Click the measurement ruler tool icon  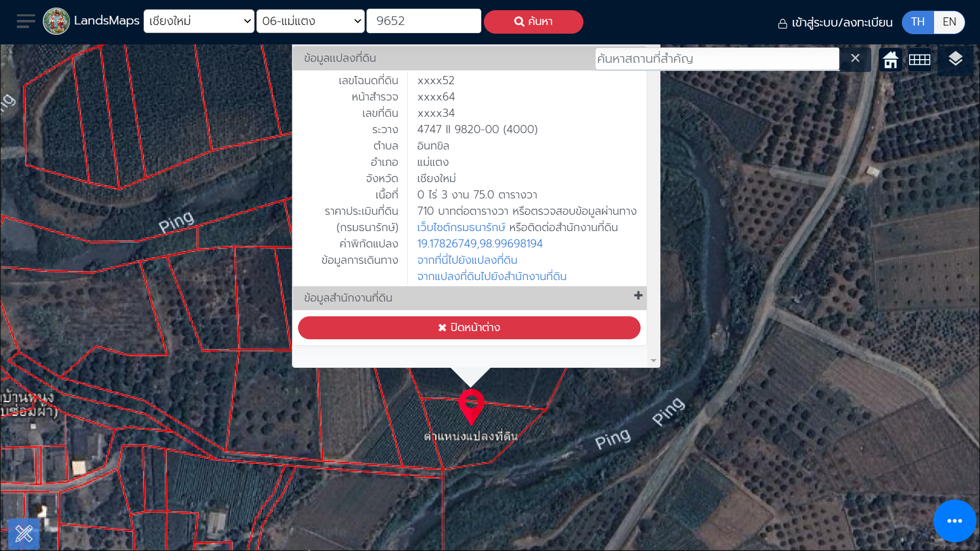click(23, 534)
